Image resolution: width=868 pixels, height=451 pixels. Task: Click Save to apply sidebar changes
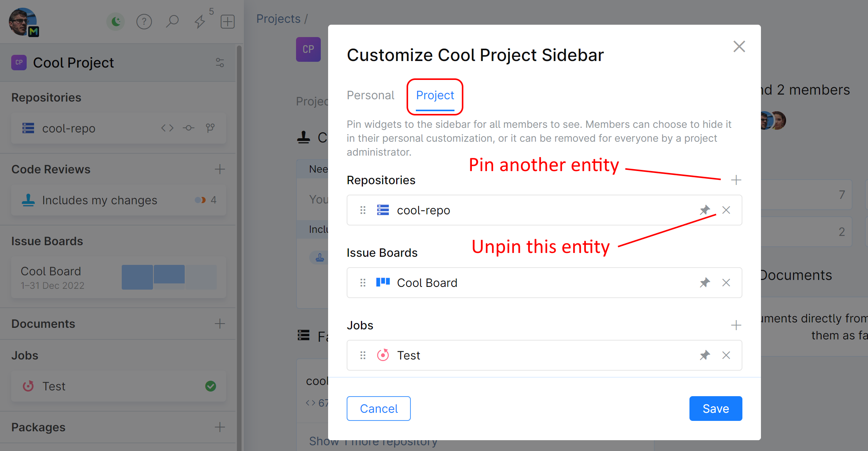716,409
